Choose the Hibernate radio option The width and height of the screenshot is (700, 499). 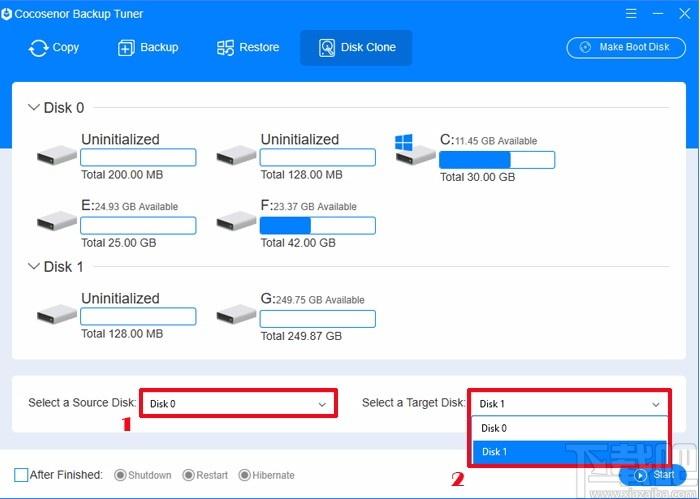click(x=244, y=475)
